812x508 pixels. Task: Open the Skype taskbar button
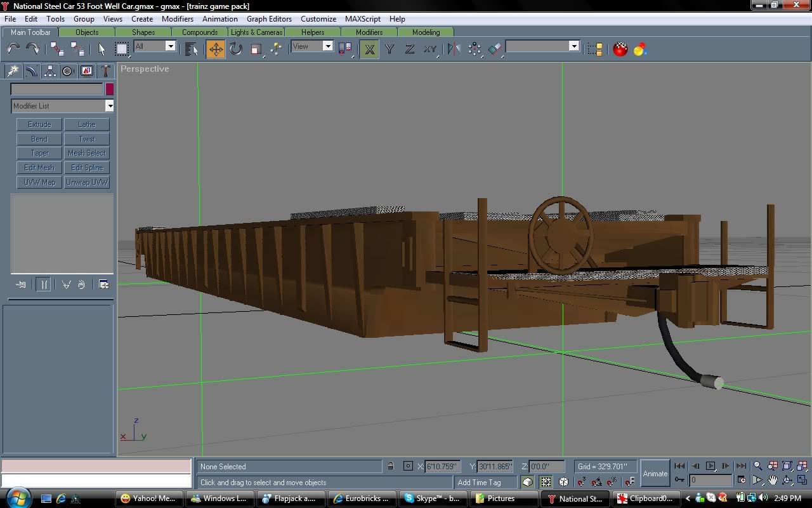pos(433,498)
